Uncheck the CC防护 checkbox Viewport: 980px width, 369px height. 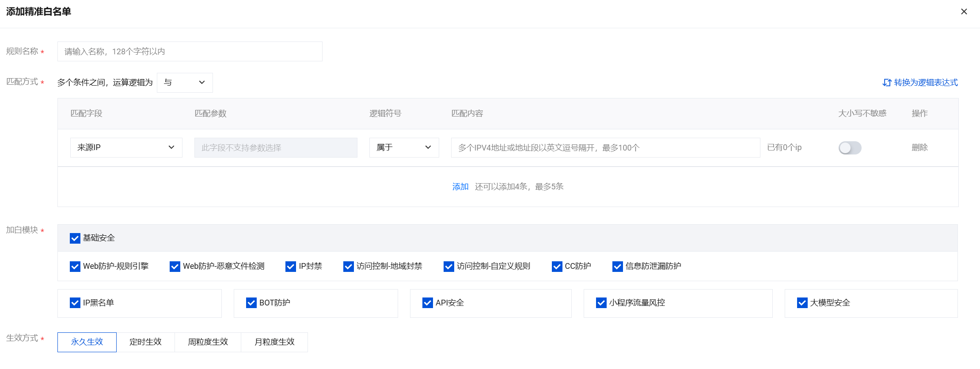[x=557, y=267]
